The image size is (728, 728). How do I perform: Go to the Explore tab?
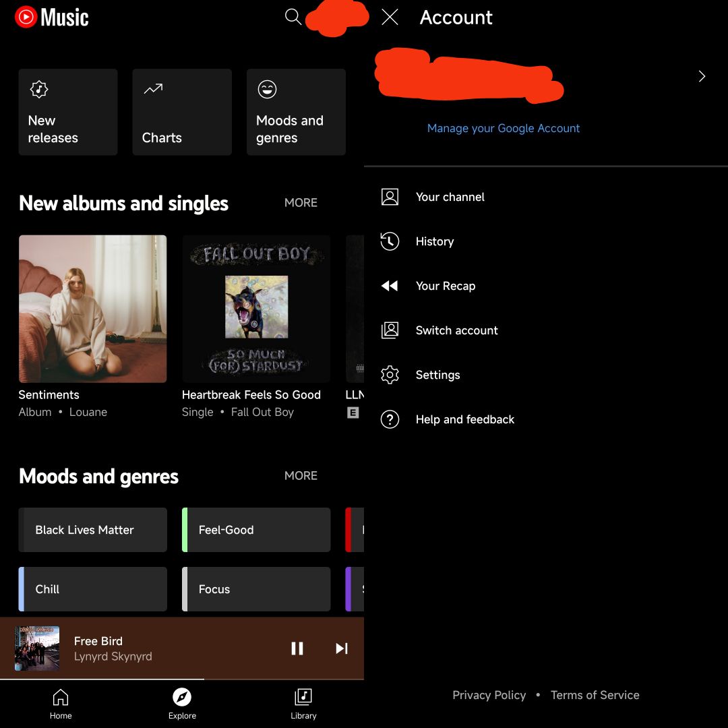tap(182, 704)
